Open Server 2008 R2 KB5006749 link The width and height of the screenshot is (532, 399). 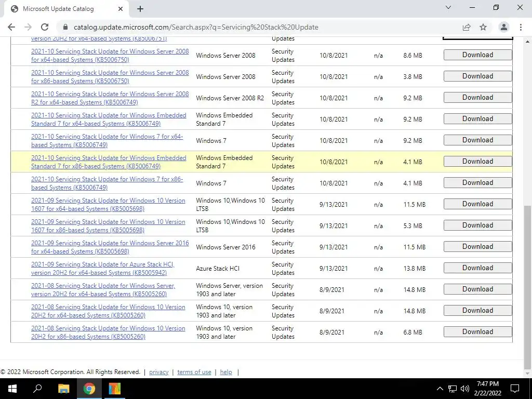coord(110,98)
